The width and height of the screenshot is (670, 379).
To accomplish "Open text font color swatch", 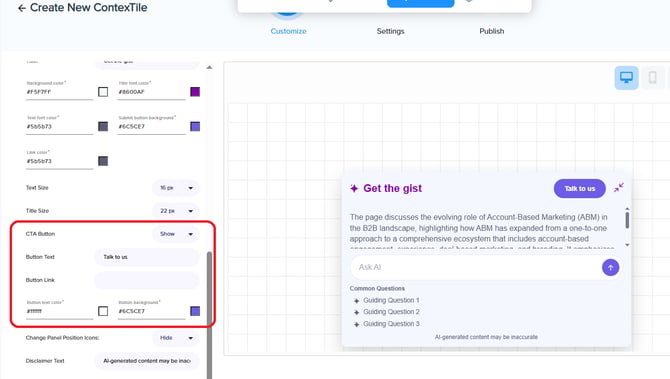I will (x=103, y=126).
